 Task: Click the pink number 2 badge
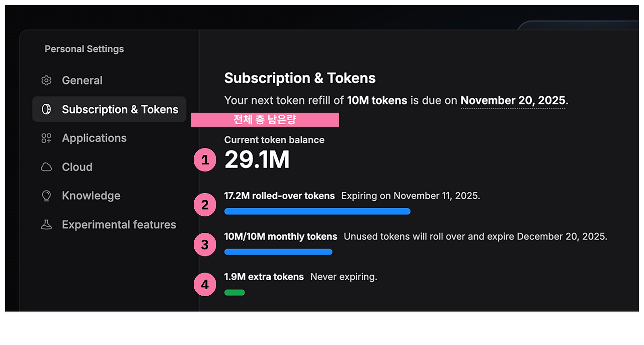click(205, 205)
